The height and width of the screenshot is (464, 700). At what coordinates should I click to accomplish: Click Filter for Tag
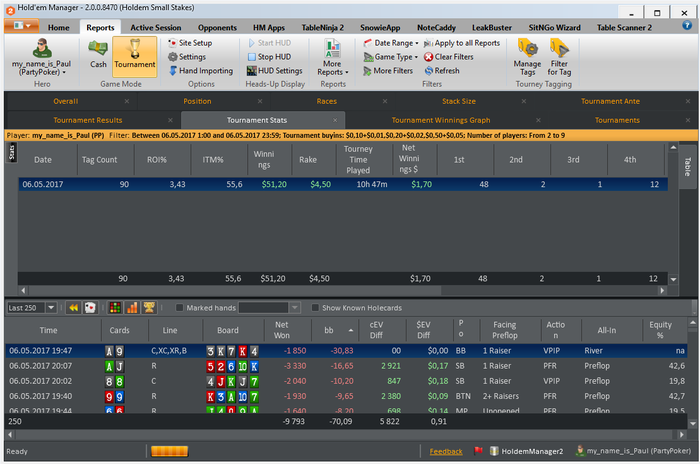(x=559, y=57)
